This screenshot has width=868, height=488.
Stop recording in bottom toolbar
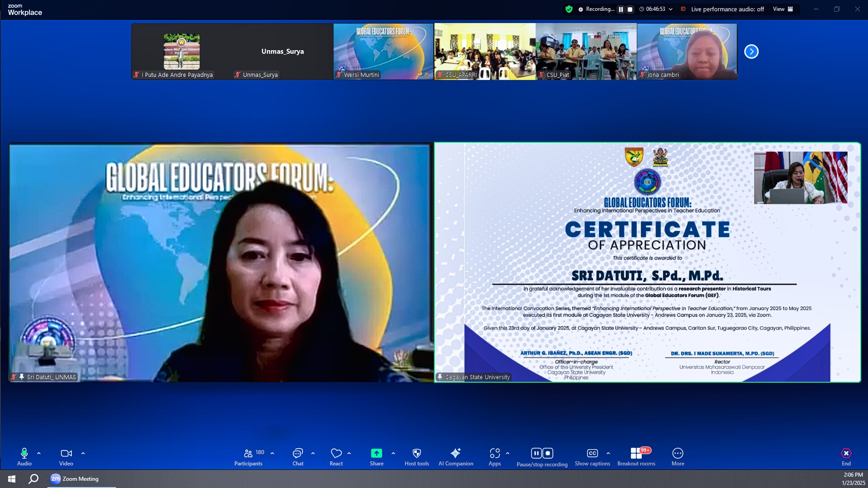548,453
